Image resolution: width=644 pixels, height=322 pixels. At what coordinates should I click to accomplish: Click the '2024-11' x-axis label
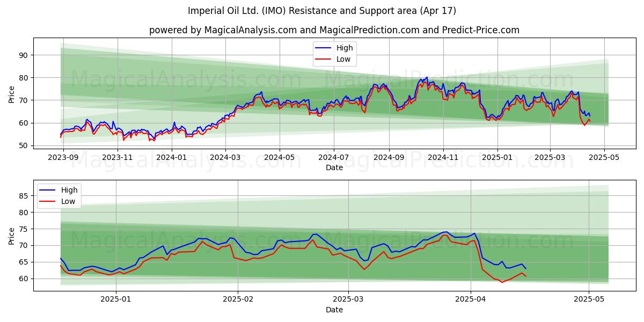443,158
